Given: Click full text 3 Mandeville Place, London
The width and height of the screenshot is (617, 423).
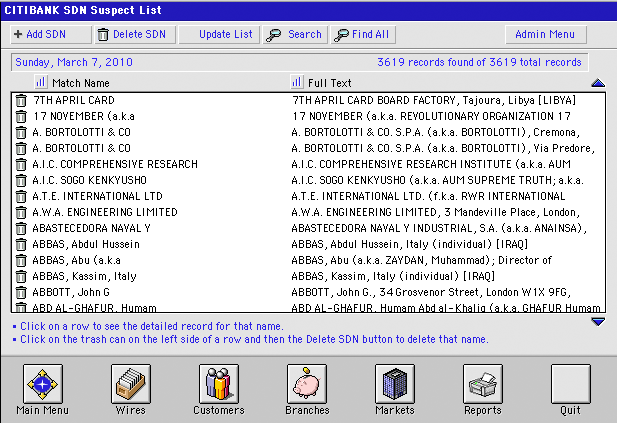Looking at the screenshot, I should (435, 212).
